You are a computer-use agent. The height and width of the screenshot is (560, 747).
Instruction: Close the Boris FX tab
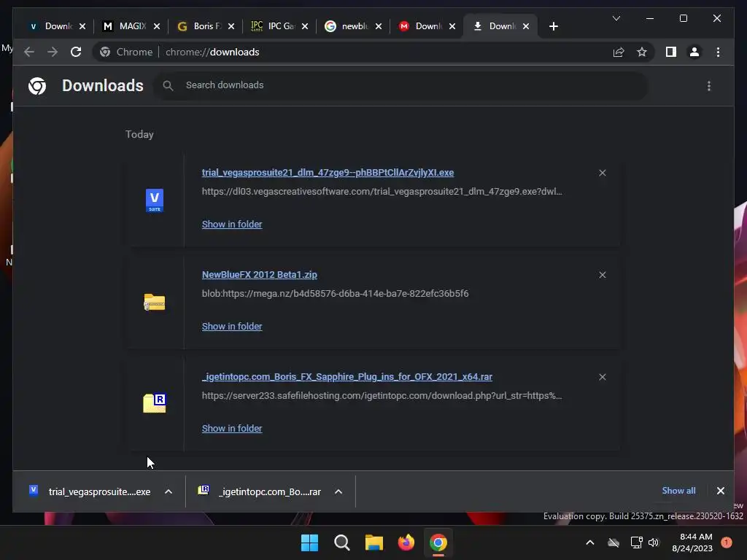231,26
